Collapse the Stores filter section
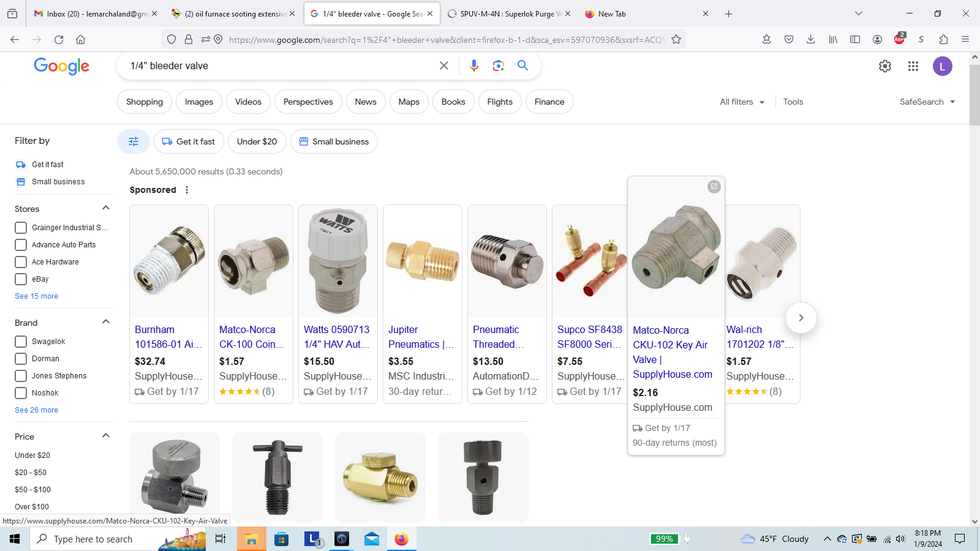Screen dimensions: 980x551 click(x=105, y=208)
